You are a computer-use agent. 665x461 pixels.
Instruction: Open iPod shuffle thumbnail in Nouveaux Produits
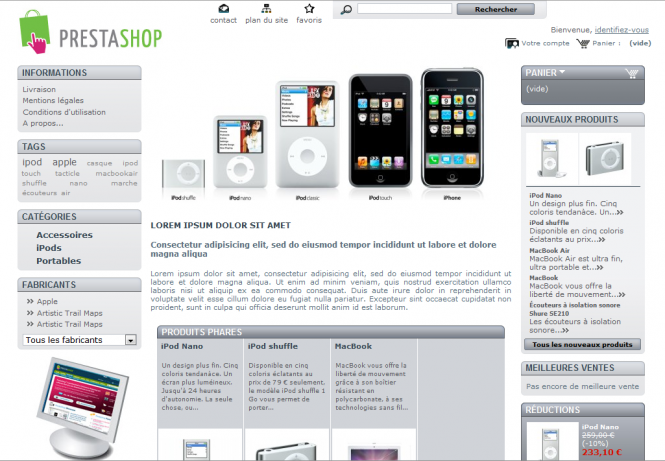605,159
